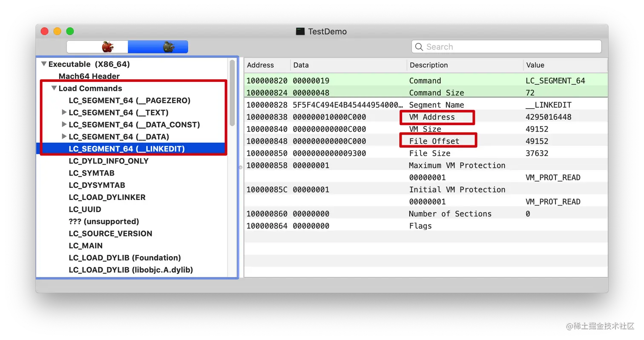This screenshot has height=340, width=644.
Task: Click address 100000850
Action: [x=267, y=153]
